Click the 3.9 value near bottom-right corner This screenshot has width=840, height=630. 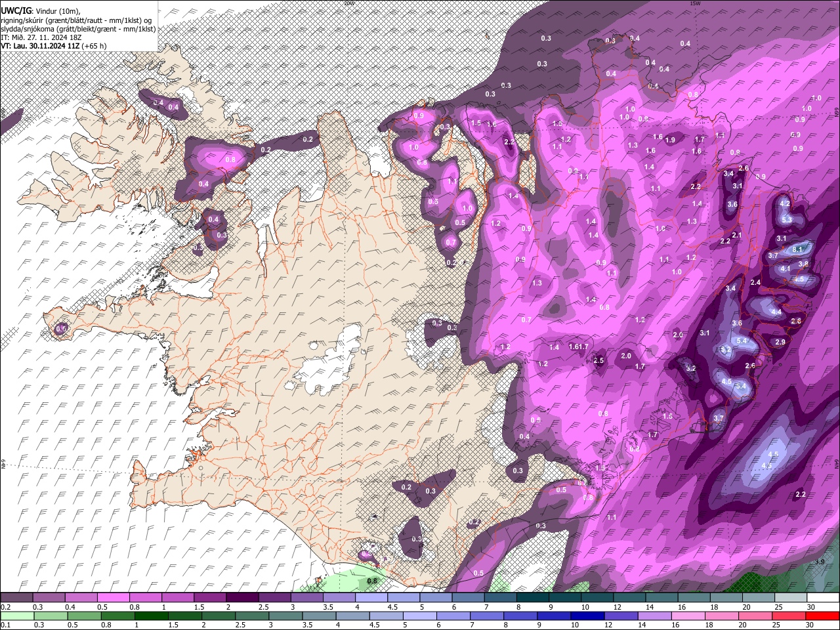pos(820,562)
